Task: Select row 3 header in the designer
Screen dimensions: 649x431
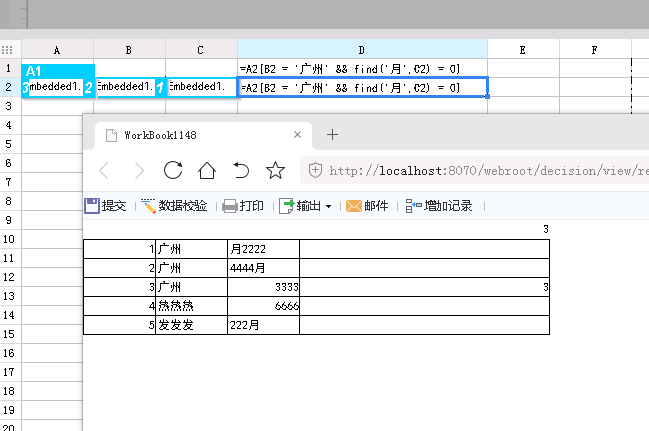Action: coord(8,106)
